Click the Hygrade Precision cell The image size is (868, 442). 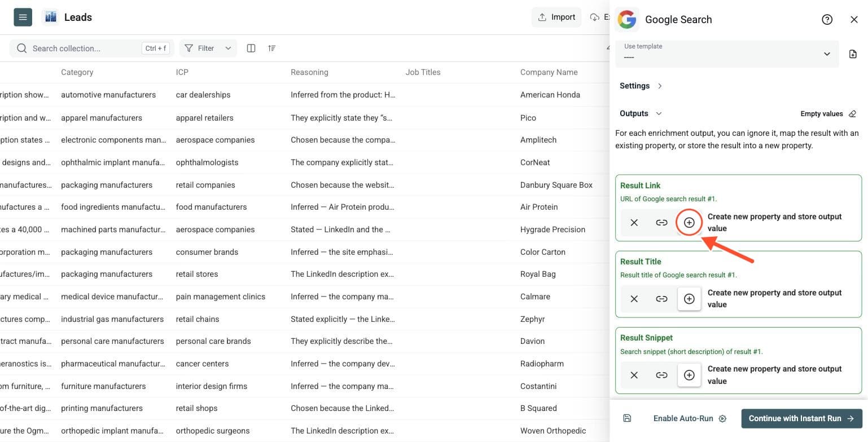(x=553, y=229)
